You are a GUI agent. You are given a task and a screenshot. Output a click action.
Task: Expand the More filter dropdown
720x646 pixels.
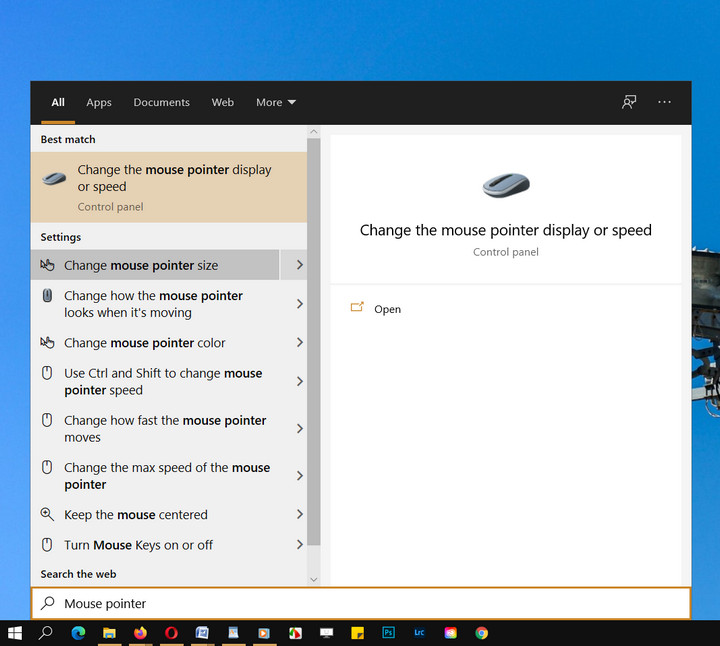click(x=276, y=102)
